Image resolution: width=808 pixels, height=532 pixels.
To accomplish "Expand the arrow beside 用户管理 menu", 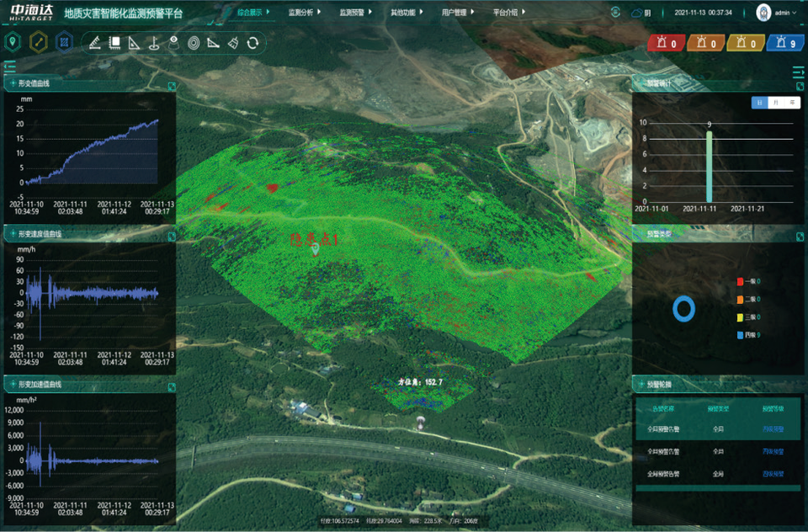I will pyautogui.click(x=472, y=11).
